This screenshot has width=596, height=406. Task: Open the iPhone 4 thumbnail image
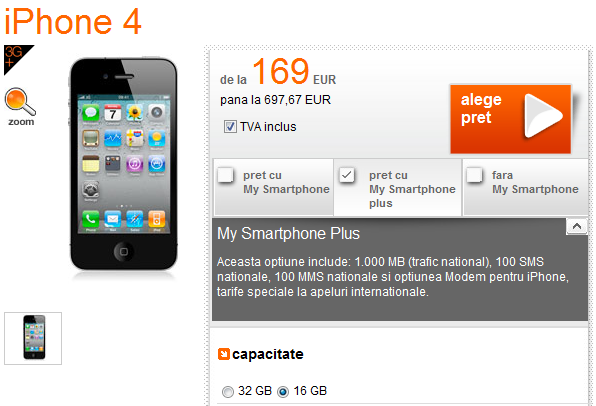(33, 338)
